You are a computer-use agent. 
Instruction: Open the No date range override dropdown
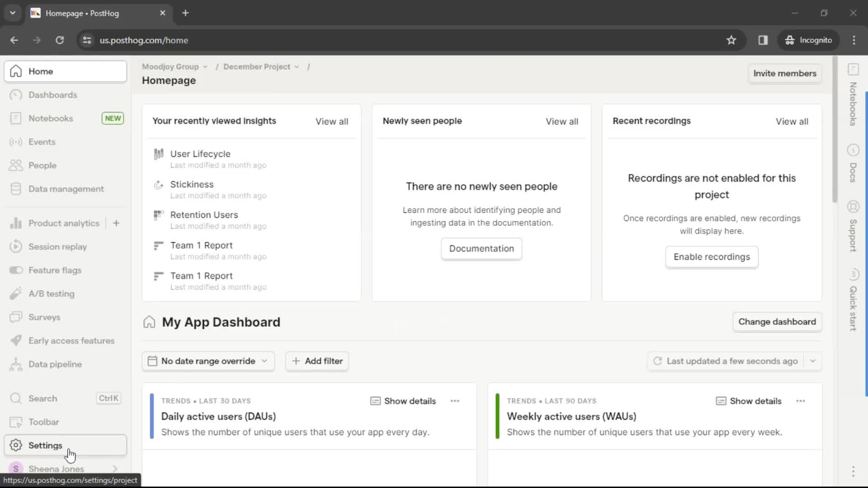tap(208, 361)
